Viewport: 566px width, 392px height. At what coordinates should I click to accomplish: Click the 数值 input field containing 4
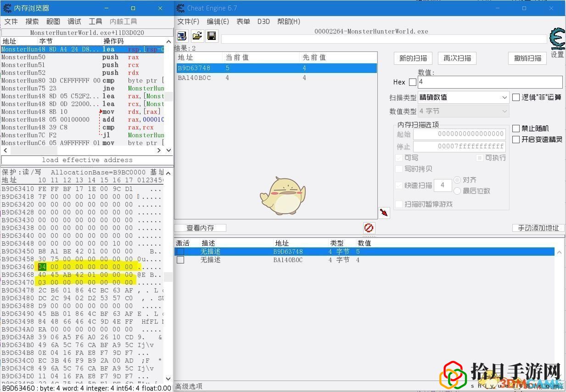click(x=490, y=82)
